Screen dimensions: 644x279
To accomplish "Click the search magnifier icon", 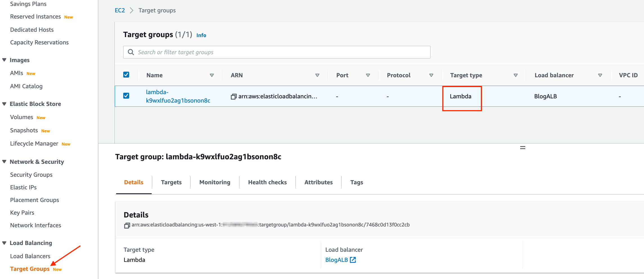I will 131,52.
